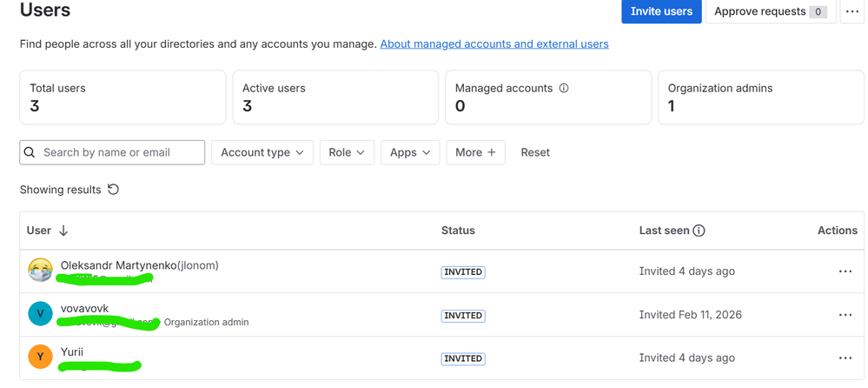Click the Managed accounts info icon
This screenshot has height=388, width=868.
[x=564, y=88]
